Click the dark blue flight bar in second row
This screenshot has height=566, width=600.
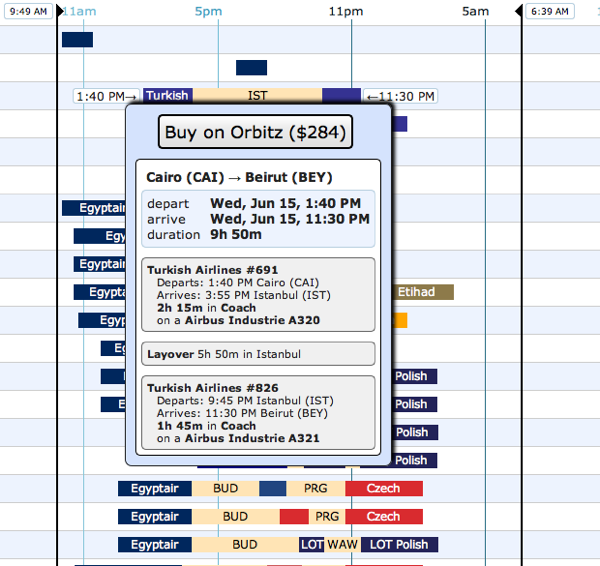pyautogui.click(x=251, y=68)
